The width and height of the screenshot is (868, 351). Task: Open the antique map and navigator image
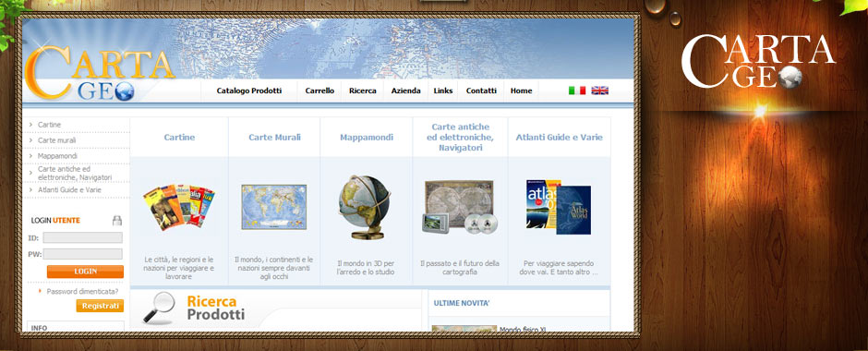point(459,207)
